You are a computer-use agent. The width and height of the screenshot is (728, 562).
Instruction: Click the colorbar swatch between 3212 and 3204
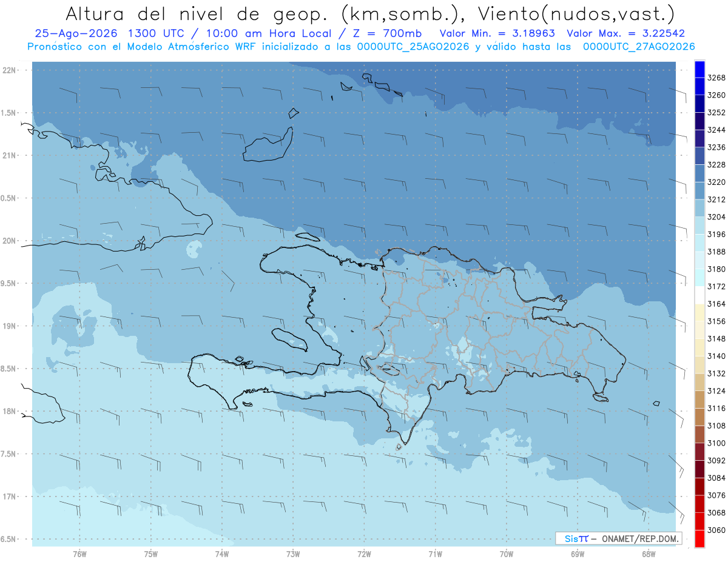(699, 208)
